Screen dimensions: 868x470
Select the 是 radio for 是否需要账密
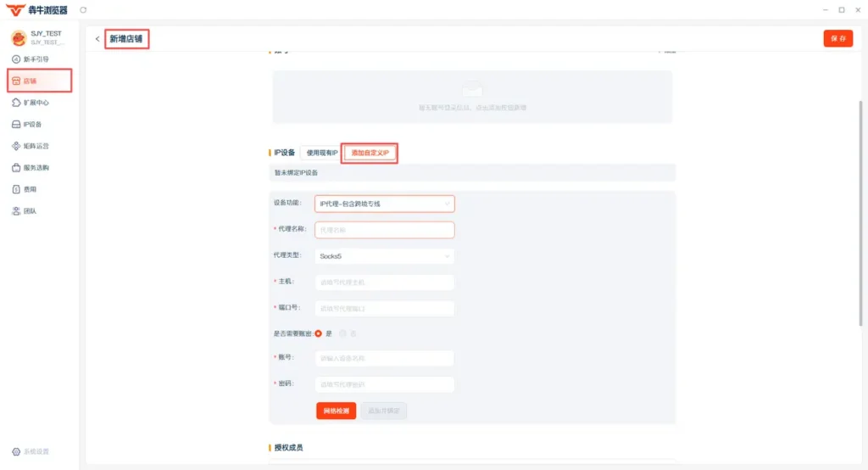click(x=319, y=333)
